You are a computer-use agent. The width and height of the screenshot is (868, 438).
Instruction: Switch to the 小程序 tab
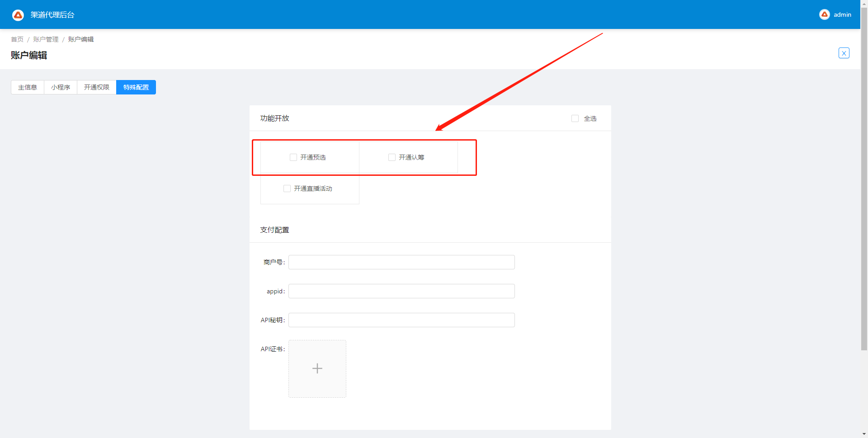click(61, 87)
